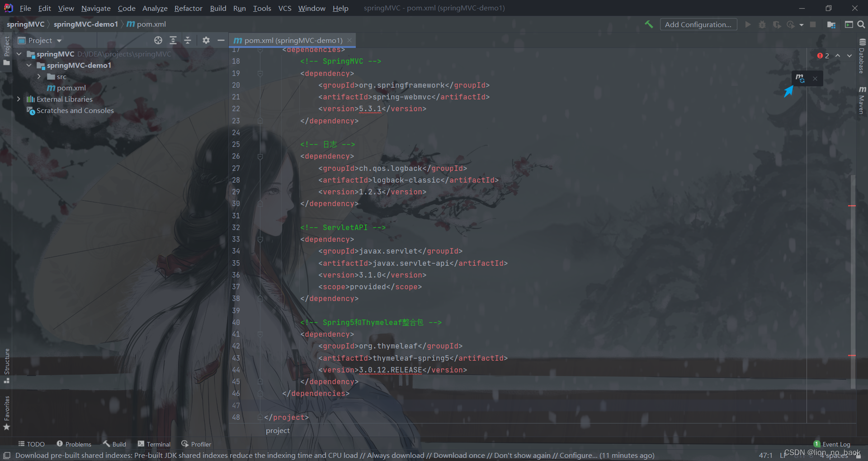Image resolution: width=868 pixels, height=461 pixels.
Task: Open the Event Log
Action: [x=832, y=444]
